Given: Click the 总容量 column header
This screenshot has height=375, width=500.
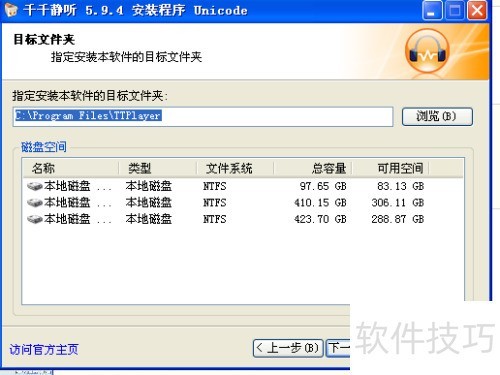Looking at the screenshot, I should tap(313, 168).
